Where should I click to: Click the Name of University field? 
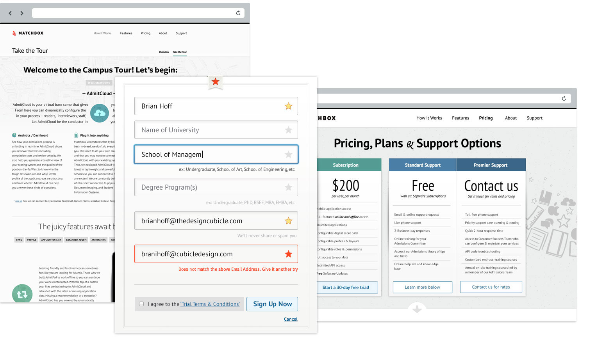click(211, 130)
